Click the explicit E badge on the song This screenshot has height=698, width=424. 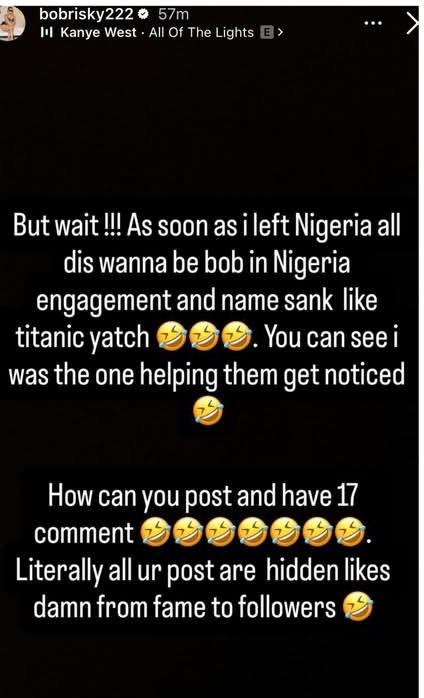(267, 32)
